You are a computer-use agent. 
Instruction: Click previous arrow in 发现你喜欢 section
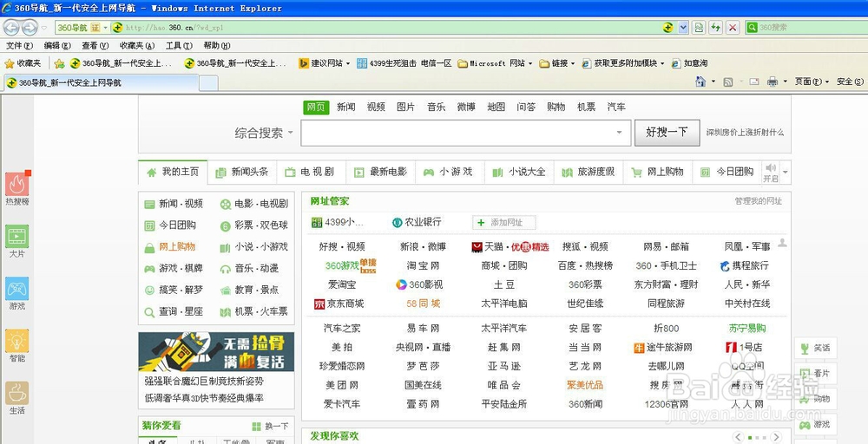737,437
